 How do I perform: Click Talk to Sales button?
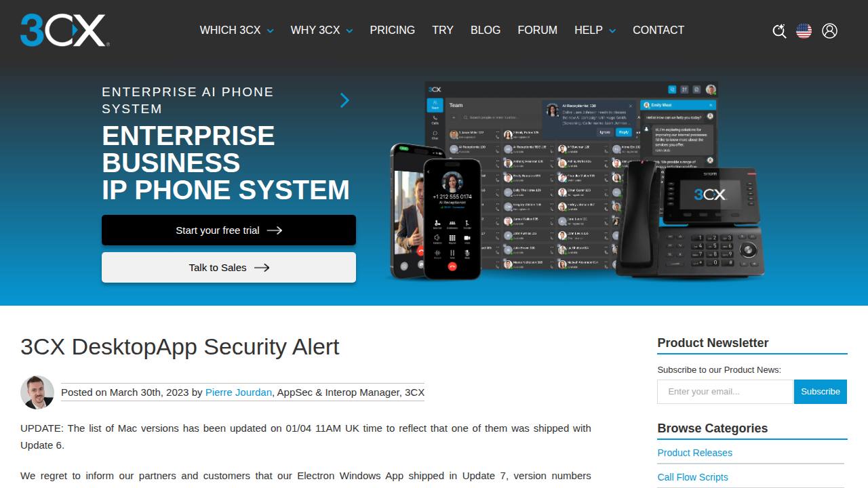(x=229, y=267)
